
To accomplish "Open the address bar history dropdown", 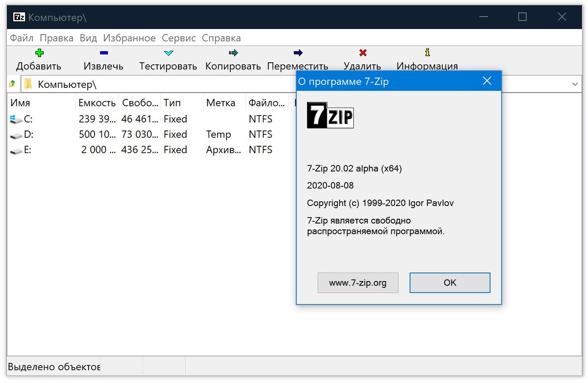I will [x=575, y=83].
